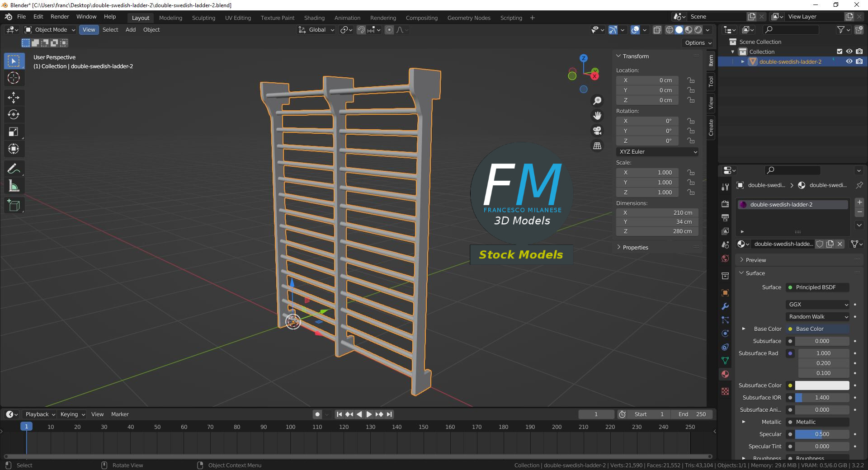Open the Material properties tab icon
The width and height of the screenshot is (868, 470).
click(x=725, y=374)
